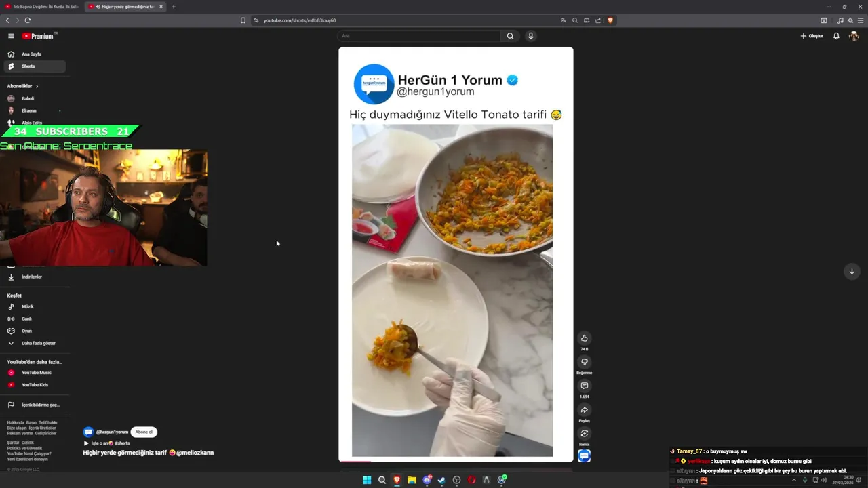
Task: Open channel sound icon below Remix
Action: (x=585, y=456)
